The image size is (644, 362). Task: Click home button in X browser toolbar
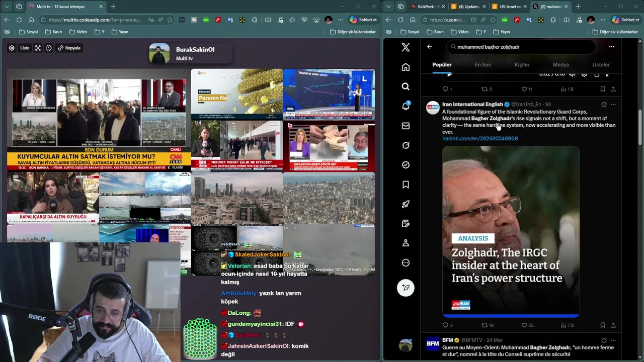pyautogui.click(x=413, y=20)
